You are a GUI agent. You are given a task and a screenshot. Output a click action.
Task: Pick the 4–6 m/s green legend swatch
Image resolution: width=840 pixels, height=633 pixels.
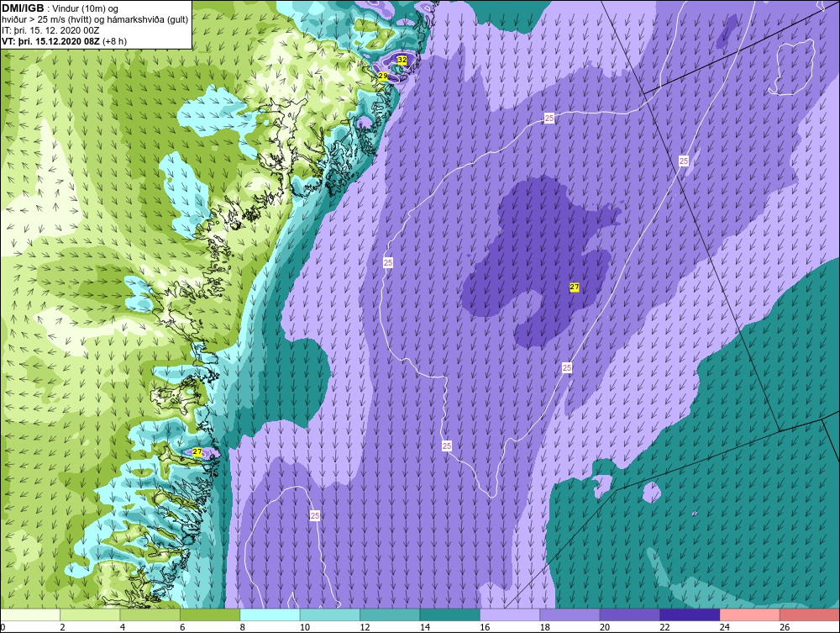pyautogui.click(x=150, y=615)
